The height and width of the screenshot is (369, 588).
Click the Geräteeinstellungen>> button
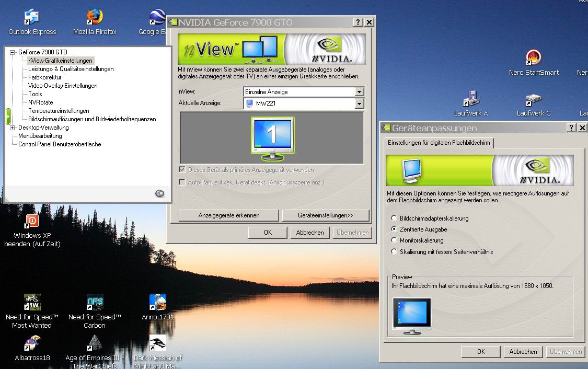coord(326,215)
